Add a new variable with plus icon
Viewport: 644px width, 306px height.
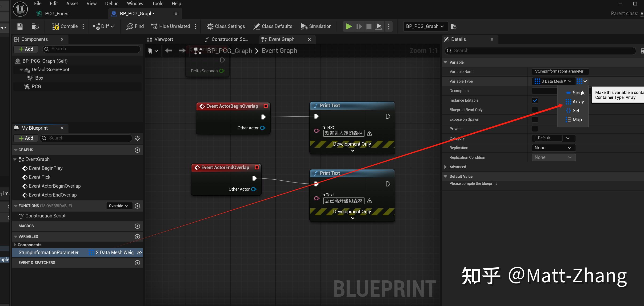click(137, 236)
